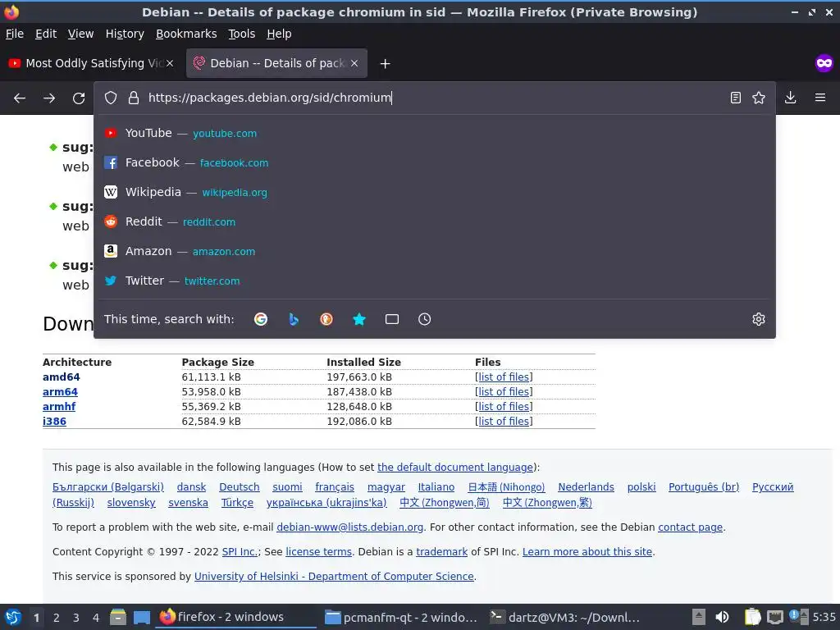Open the File menu

click(x=15, y=34)
